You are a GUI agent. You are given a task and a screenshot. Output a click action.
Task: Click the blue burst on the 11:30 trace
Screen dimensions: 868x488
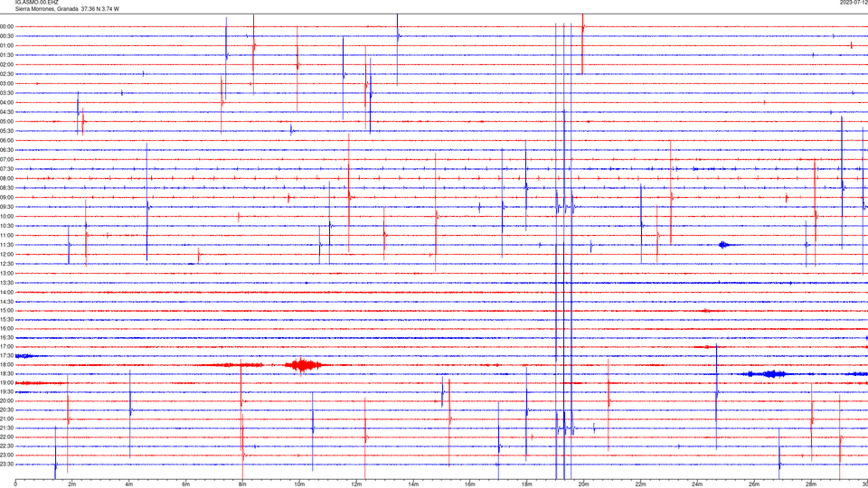click(x=724, y=245)
